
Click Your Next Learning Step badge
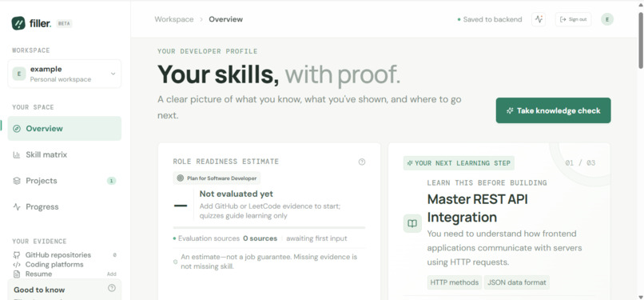click(x=459, y=163)
